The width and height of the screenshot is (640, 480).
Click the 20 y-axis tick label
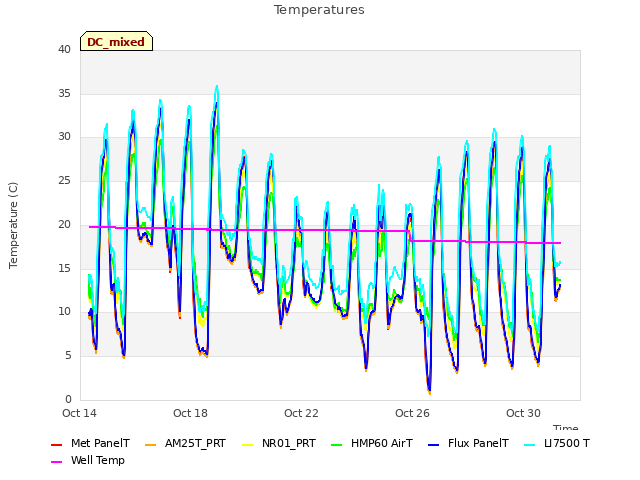(64, 224)
